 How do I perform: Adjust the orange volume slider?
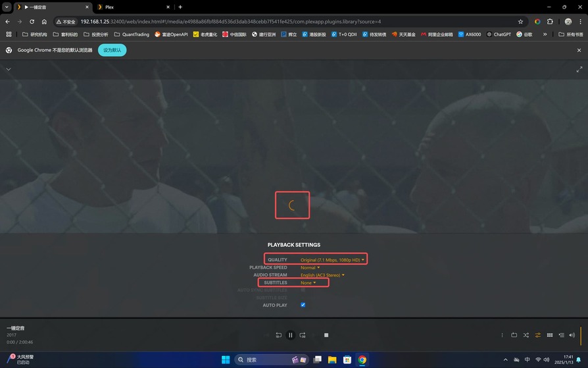[x=581, y=335]
